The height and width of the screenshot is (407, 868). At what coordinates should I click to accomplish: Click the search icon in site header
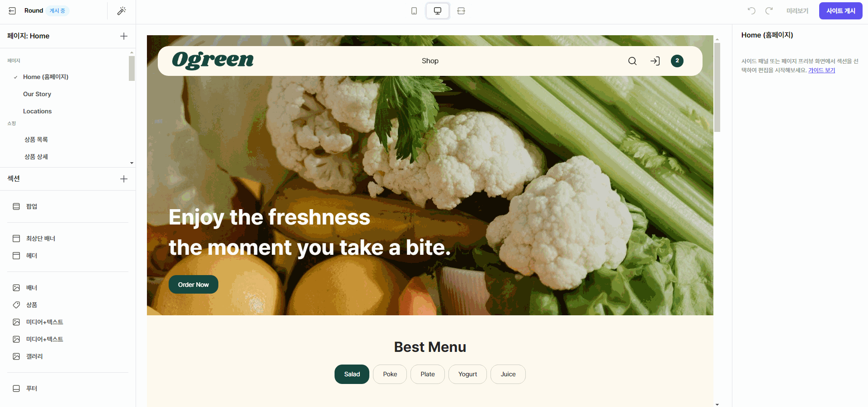(x=632, y=61)
